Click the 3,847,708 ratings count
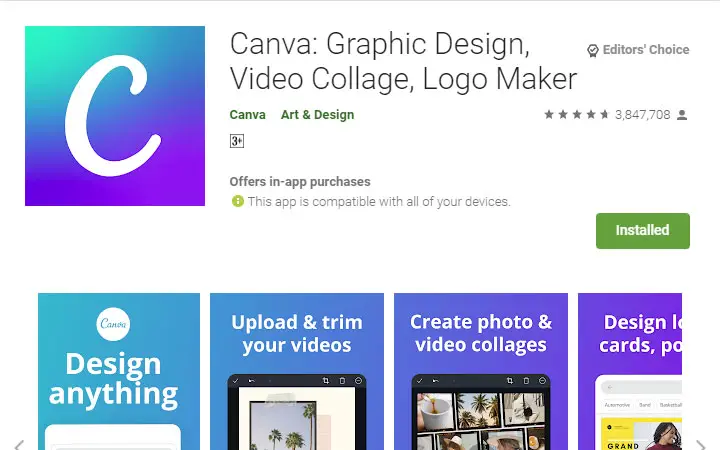This screenshot has height=450, width=720. click(642, 115)
